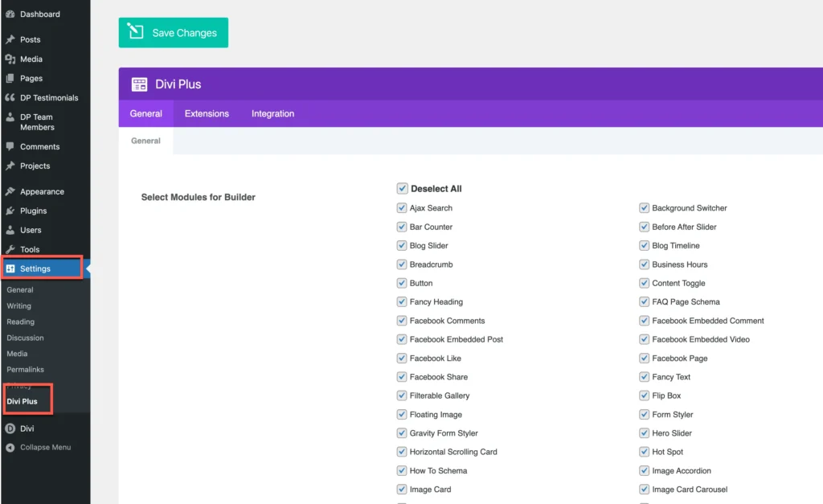Click the Form Styler label
Viewport: 823px width, 504px height.
click(673, 415)
